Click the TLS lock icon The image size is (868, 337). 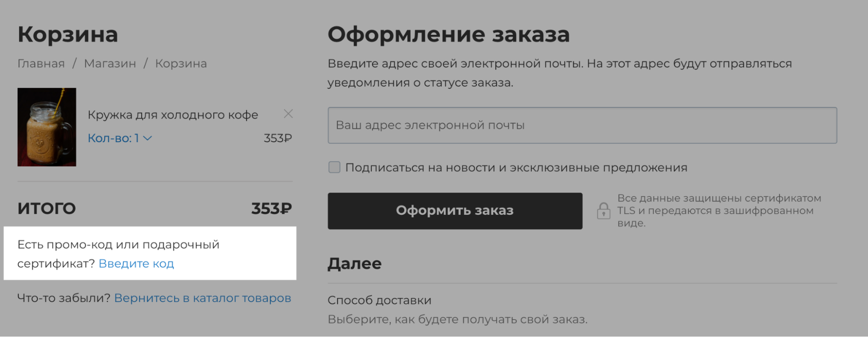click(x=604, y=211)
